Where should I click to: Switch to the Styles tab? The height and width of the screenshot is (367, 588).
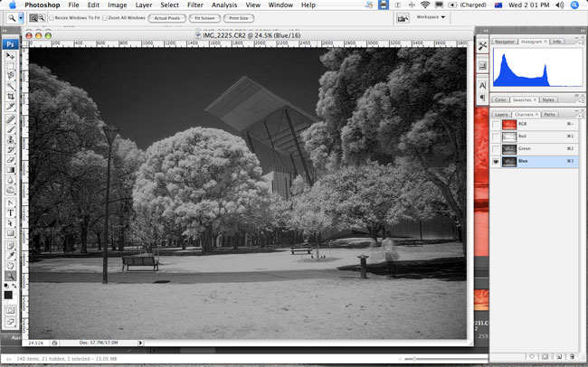(548, 99)
